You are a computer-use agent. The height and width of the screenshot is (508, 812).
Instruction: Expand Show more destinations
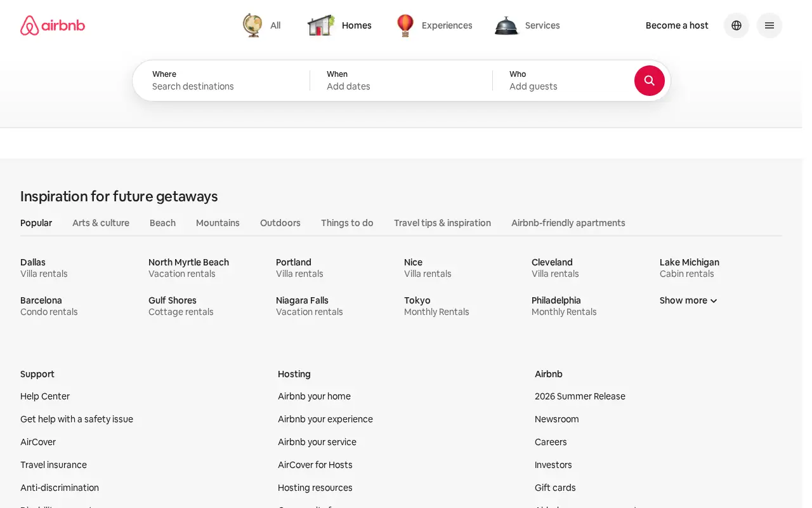coord(688,300)
